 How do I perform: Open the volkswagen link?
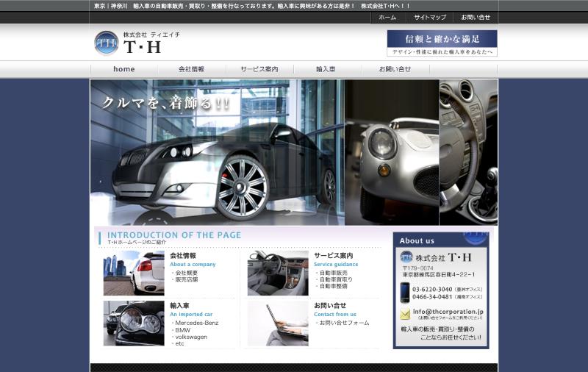point(191,337)
